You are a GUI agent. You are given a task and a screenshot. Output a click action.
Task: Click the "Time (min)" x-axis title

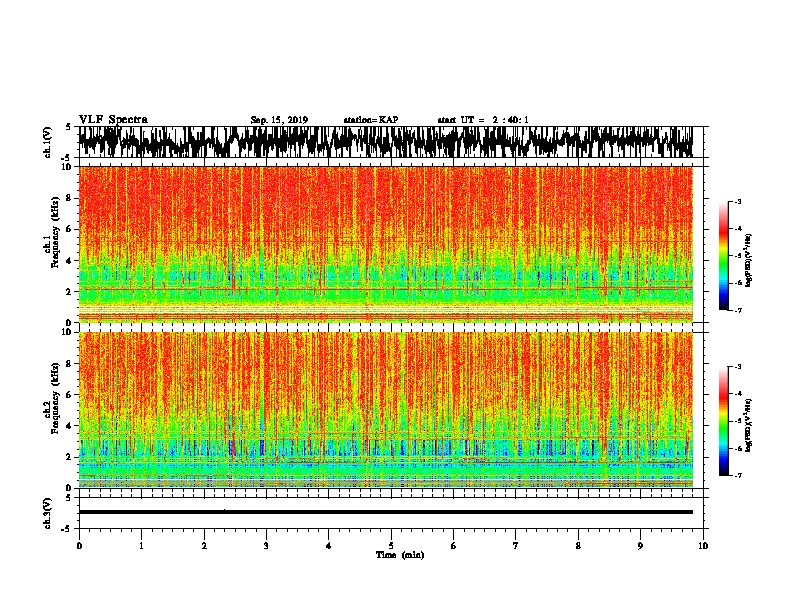(400, 555)
